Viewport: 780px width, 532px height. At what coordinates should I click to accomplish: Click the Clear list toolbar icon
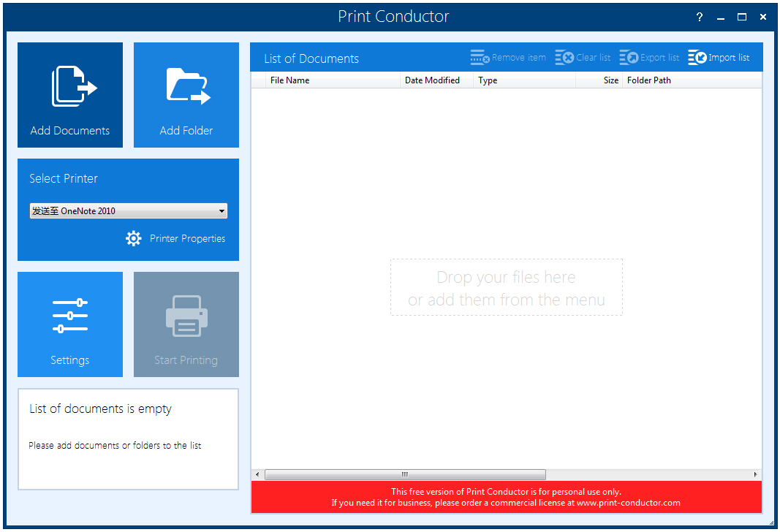pyautogui.click(x=565, y=57)
